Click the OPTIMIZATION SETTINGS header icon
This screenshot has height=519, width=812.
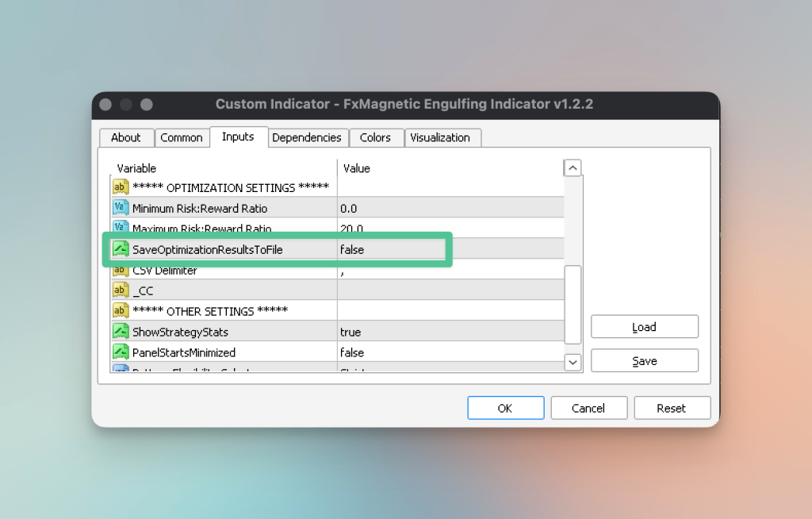click(119, 187)
